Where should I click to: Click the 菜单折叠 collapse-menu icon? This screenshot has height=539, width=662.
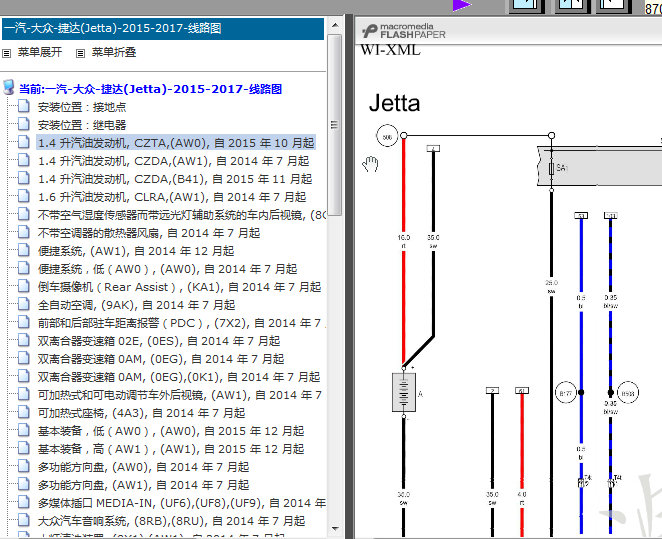point(80,54)
